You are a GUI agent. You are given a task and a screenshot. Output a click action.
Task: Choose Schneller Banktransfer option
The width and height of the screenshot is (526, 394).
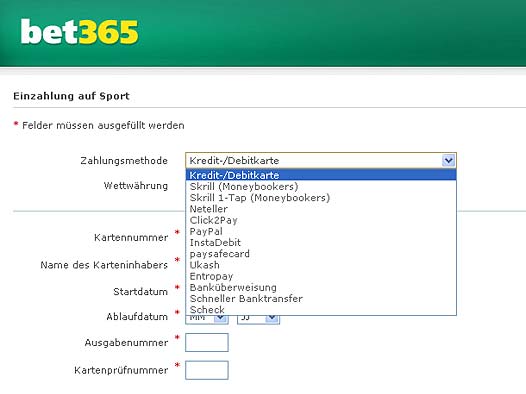click(x=321, y=298)
